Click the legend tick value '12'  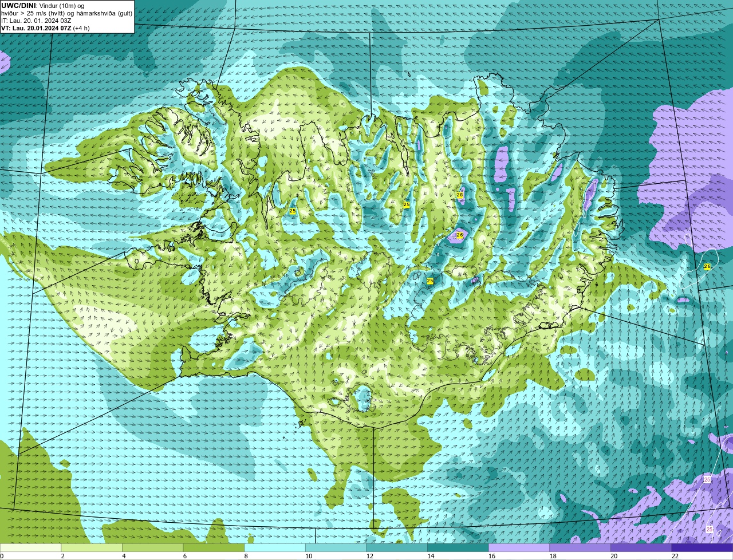click(x=370, y=556)
